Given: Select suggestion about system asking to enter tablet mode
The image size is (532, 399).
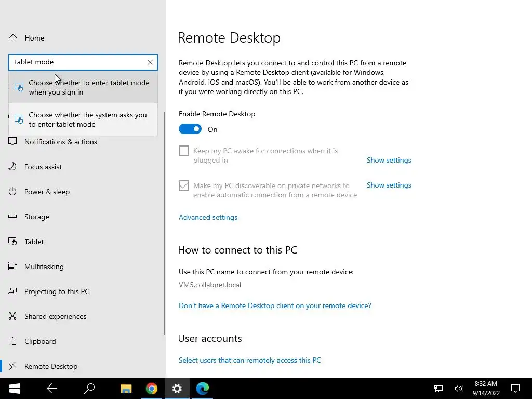Looking at the screenshot, I should (x=83, y=119).
